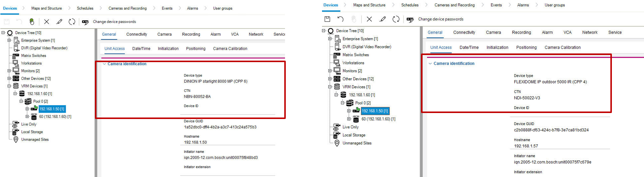Click the password key icon in right window toolbar
The height and width of the screenshot is (177, 644).
point(410,19)
